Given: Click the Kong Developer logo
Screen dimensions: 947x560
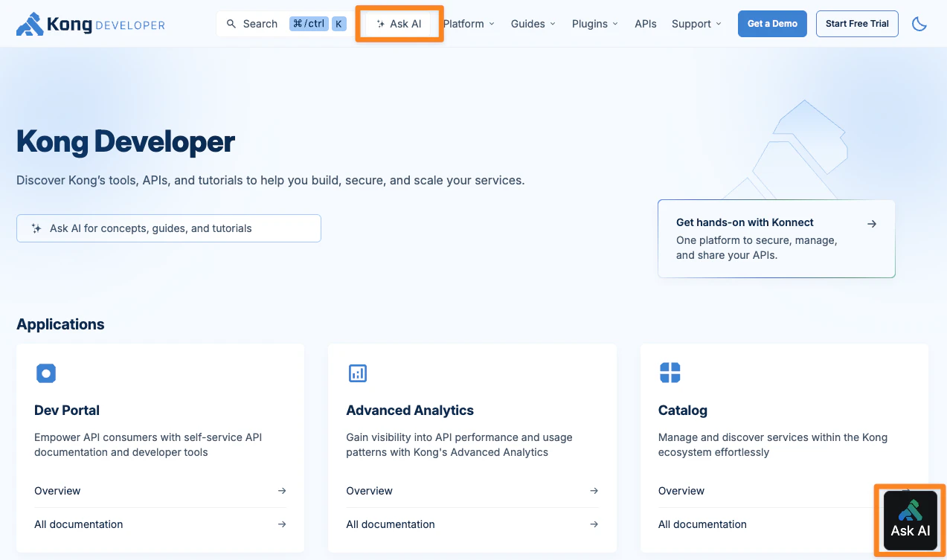Looking at the screenshot, I should pos(91,24).
